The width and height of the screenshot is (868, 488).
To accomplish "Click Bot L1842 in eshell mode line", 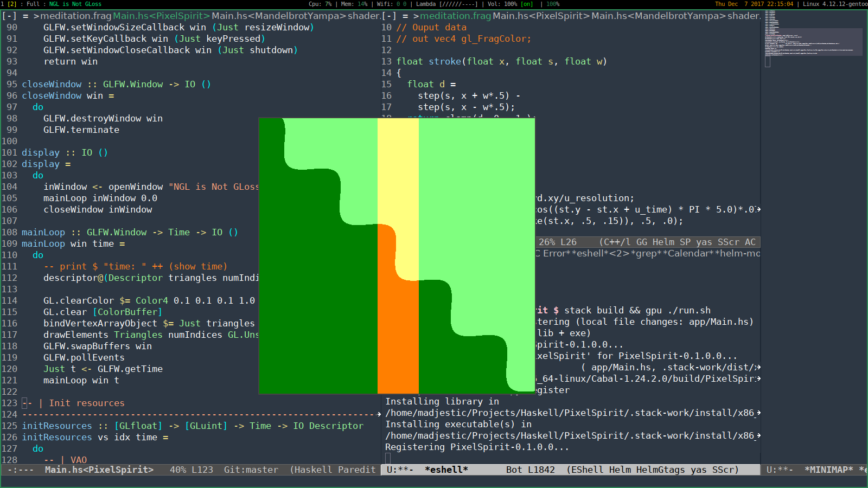I will (531, 470).
